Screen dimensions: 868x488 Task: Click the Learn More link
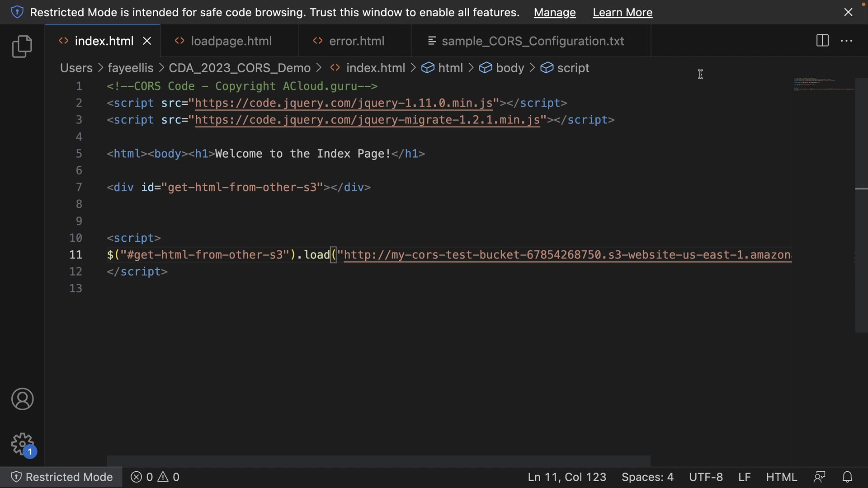tap(622, 12)
